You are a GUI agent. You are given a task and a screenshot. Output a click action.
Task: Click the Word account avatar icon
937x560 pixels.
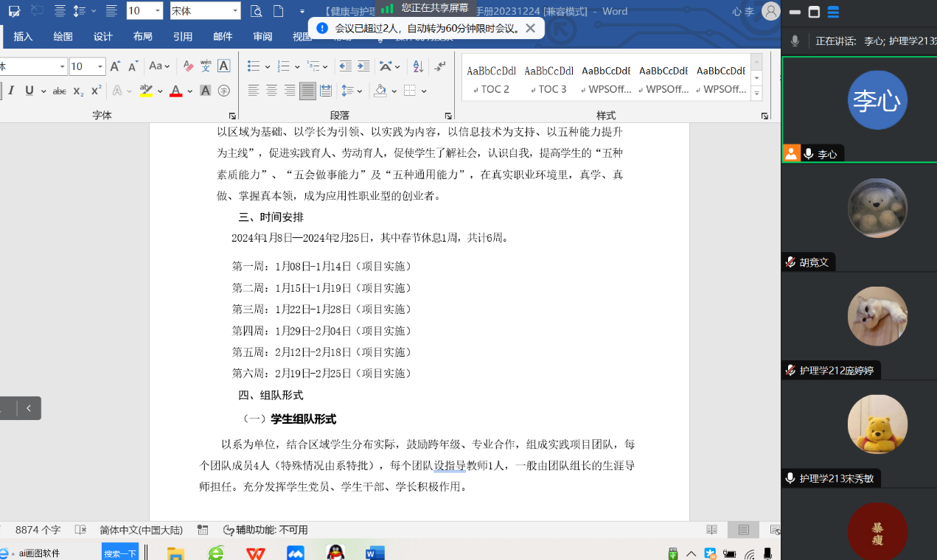coord(770,11)
